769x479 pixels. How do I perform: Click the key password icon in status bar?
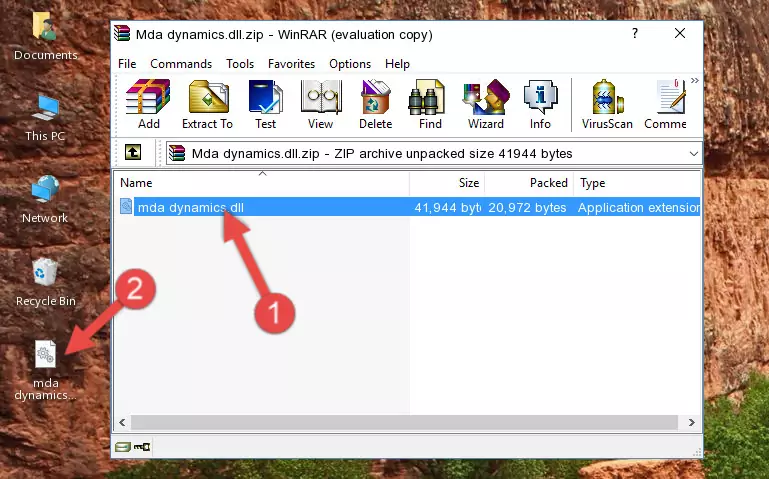pos(142,447)
